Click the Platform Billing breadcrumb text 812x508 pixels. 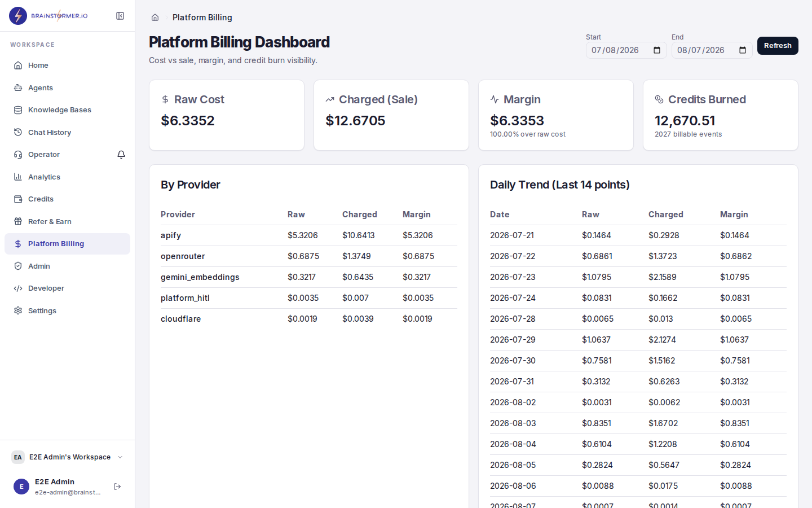(202, 17)
